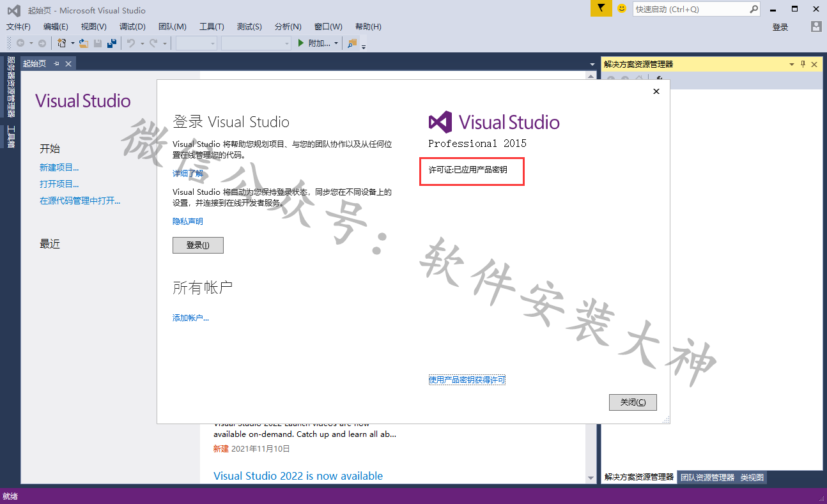Open the document tabs list dropdown
827x504 pixels.
coord(592,64)
